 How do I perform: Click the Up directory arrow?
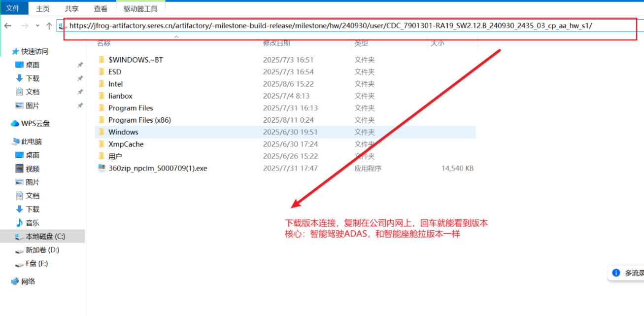click(49, 26)
